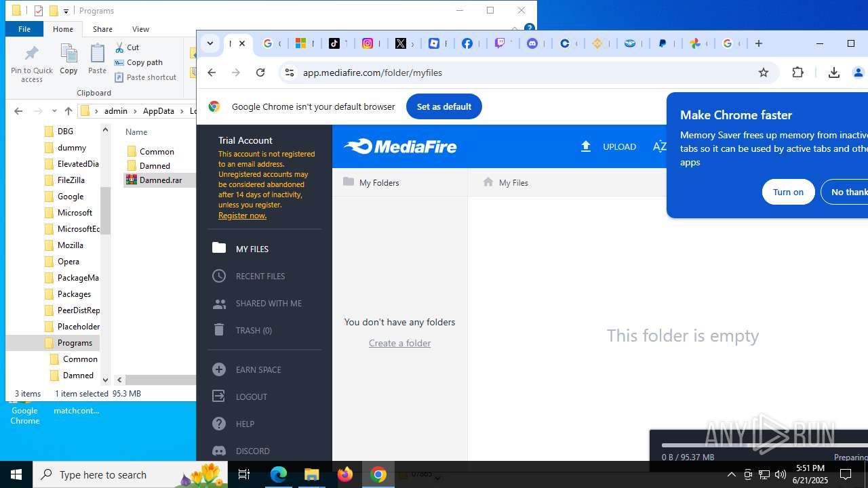Go back in Chrome

[212, 73]
